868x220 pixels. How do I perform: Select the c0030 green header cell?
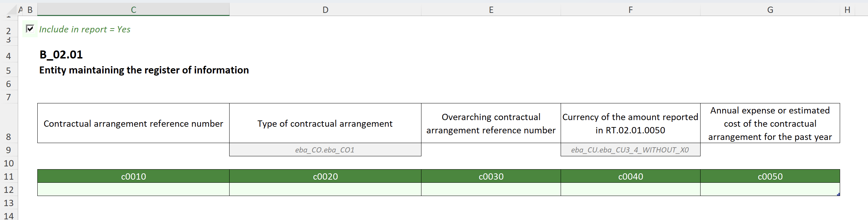coord(491,176)
